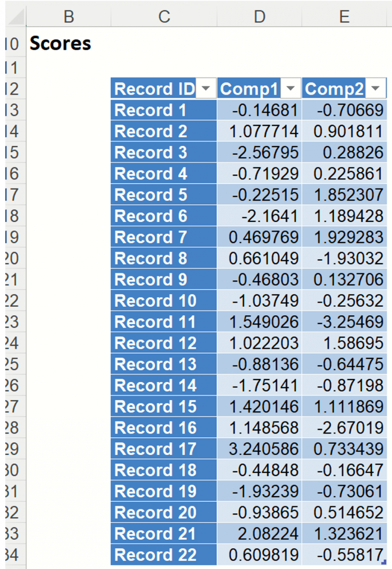
Task: Open the Comp1 filter dropdown
Action: [291, 88]
